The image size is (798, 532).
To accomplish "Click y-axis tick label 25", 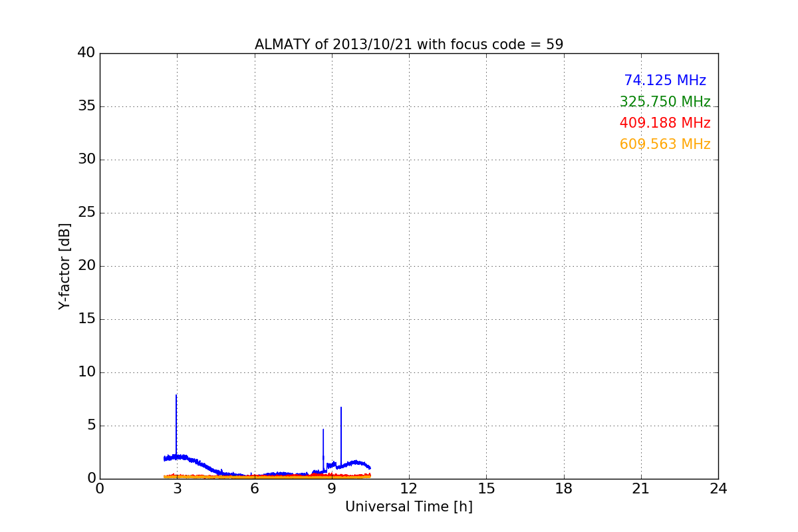I will 86,213.
